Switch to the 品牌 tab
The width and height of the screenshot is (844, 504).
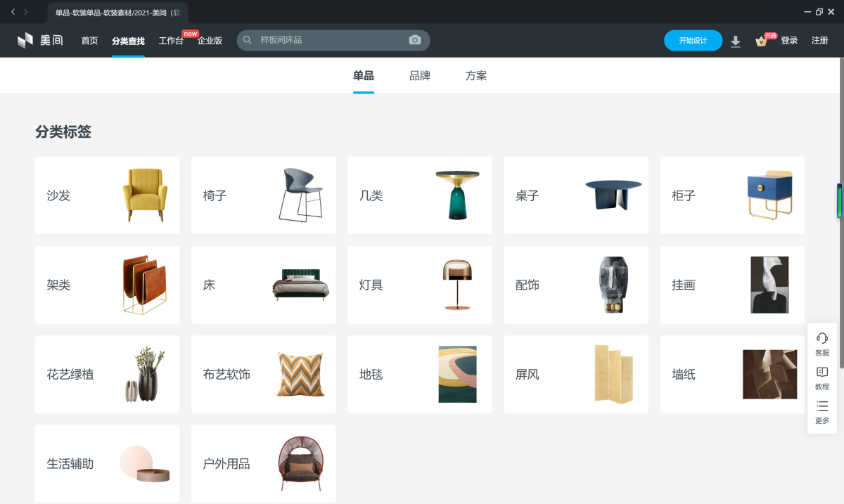coord(420,76)
